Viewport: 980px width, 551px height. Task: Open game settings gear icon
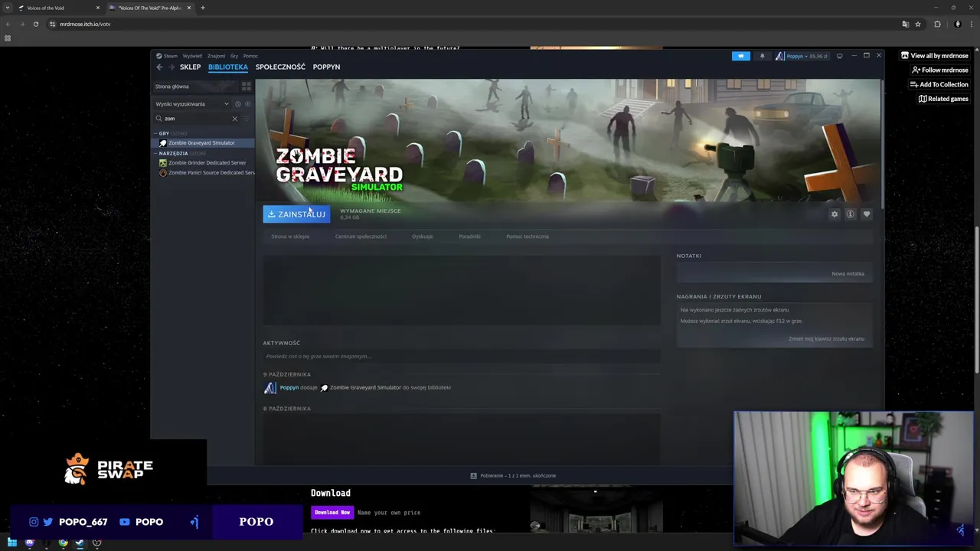[835, 214]
